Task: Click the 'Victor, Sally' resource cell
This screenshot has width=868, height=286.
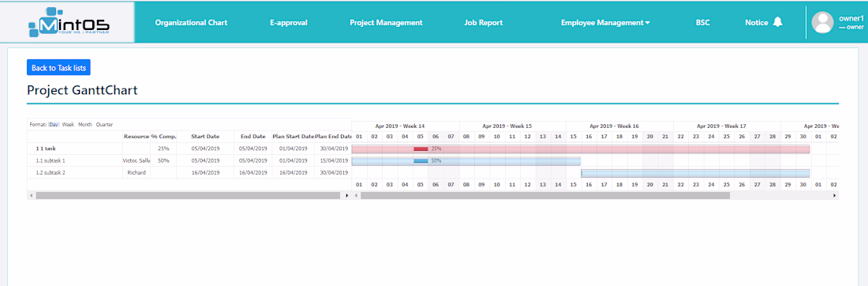Action: point(137,160)
